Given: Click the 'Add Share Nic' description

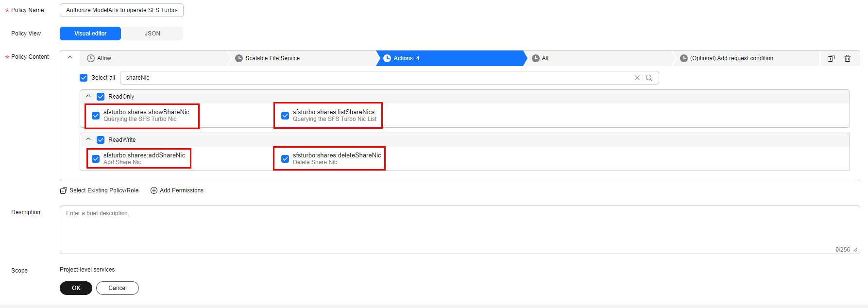Looking at the screenshot, I should click(122, 162).
